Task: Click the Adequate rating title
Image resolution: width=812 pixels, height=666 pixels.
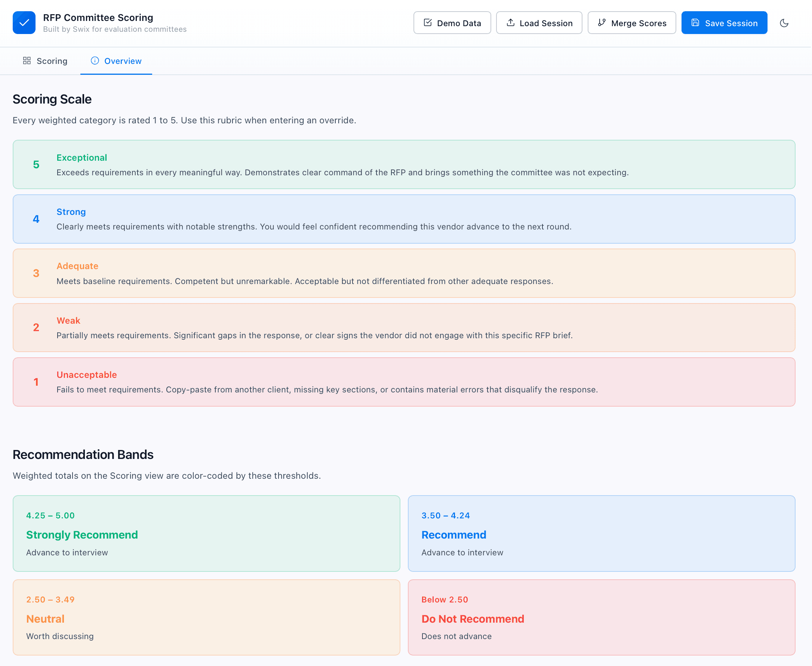Action: coord(77,266)
